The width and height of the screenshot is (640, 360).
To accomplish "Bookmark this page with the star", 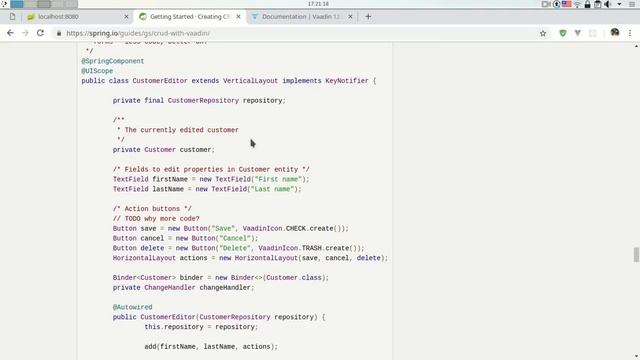I will tap(543, 33).
